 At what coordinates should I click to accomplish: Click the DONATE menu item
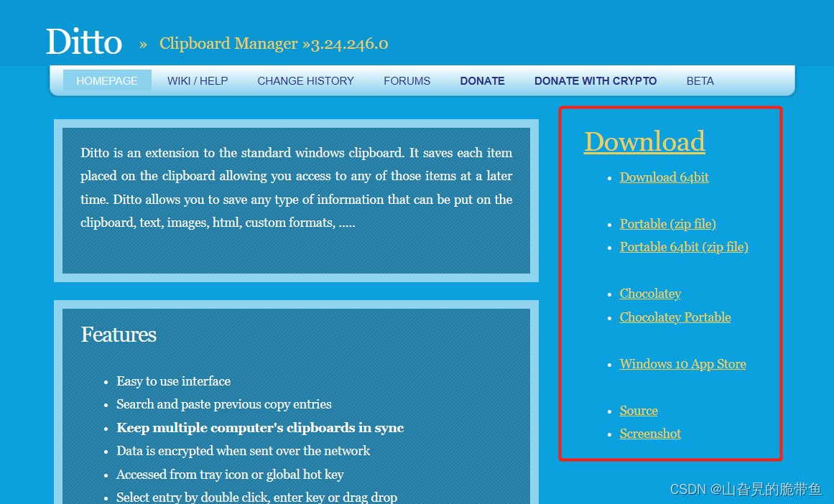(x=483, y=81)
